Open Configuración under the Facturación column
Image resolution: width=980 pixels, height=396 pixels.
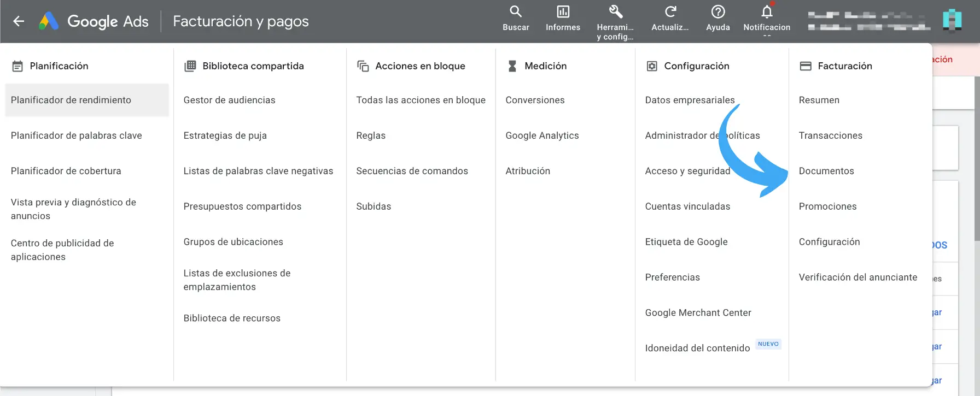pos(829,242)
